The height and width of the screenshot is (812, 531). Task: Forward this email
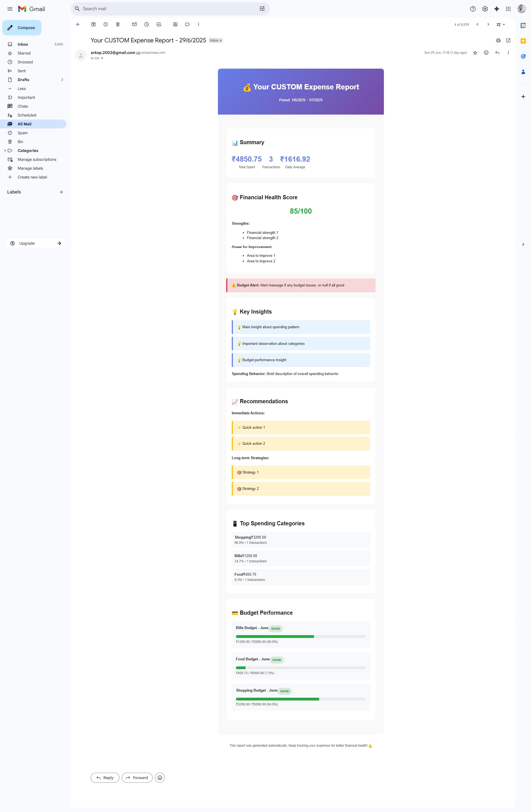coord(137,777)
